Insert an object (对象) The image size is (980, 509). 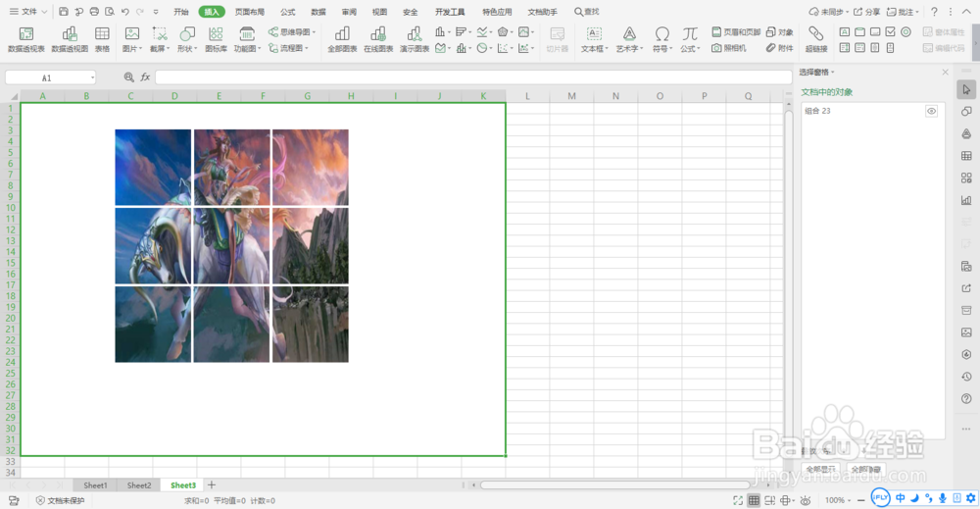[x=780, y=32]
